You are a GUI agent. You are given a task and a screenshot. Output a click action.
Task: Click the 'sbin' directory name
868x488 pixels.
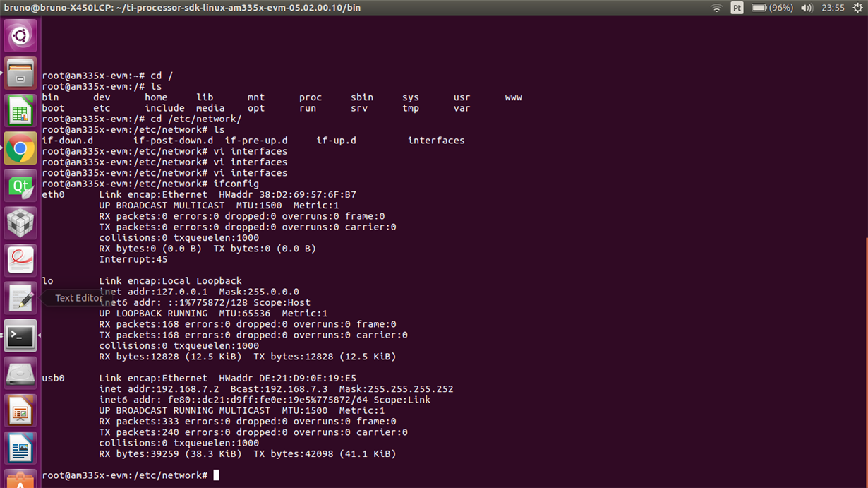[362, 97]
